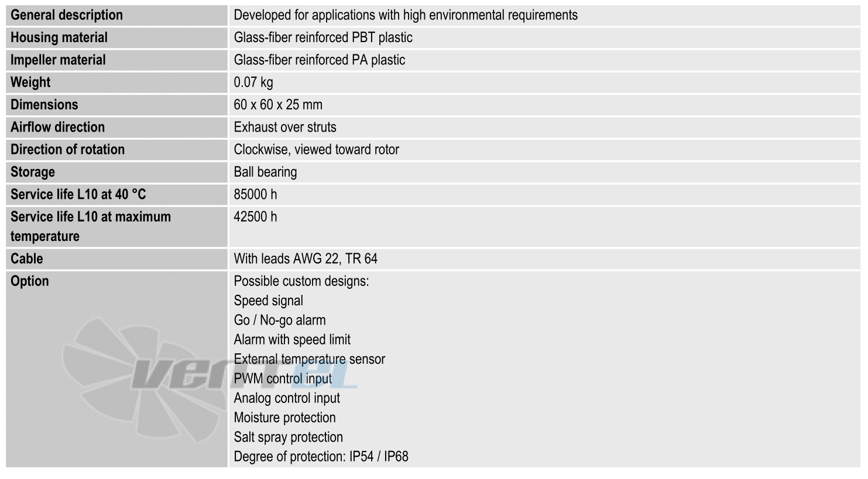Image resolution: width=868 pixels, height=479 pixels.
Task: Select the Option row label
Action: 30,281
